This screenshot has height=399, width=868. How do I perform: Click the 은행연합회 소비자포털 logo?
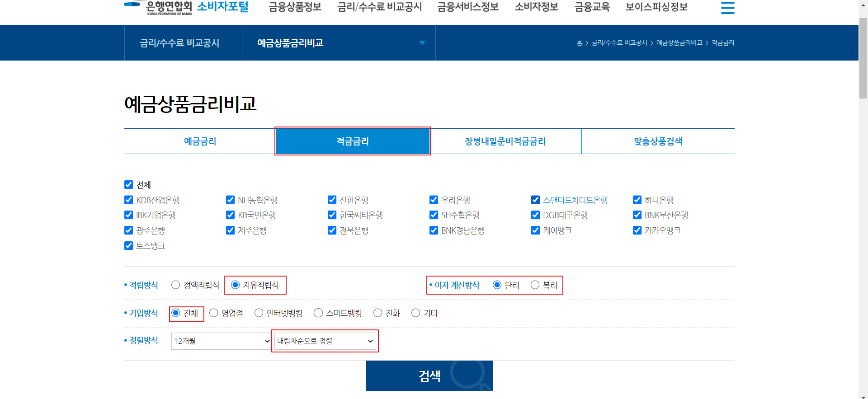click(x=186, y=8)
